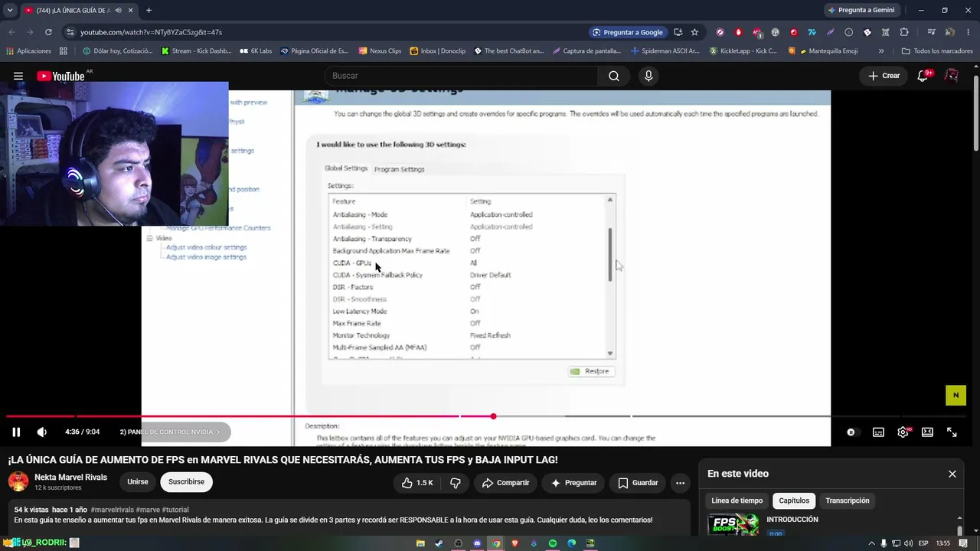
Task: Go back to the previous page
Action: 11,32
